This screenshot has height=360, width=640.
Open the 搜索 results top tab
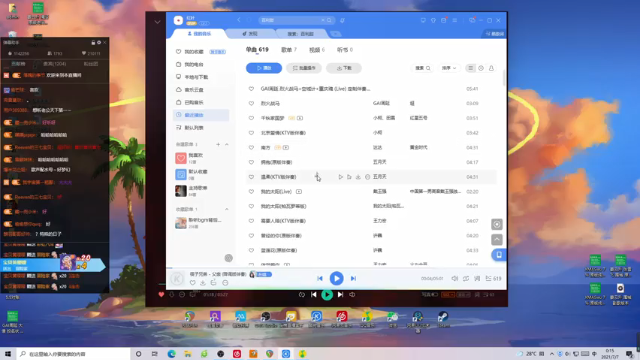(300, 33)
